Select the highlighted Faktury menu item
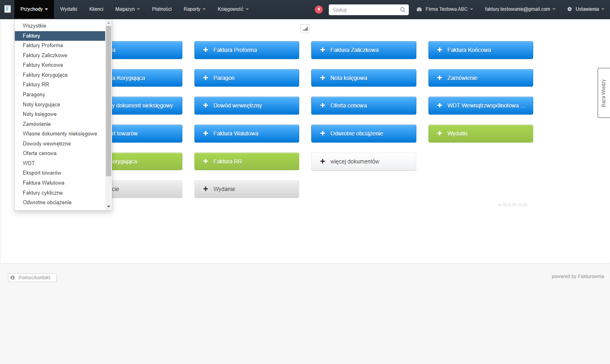 (60, 36)
